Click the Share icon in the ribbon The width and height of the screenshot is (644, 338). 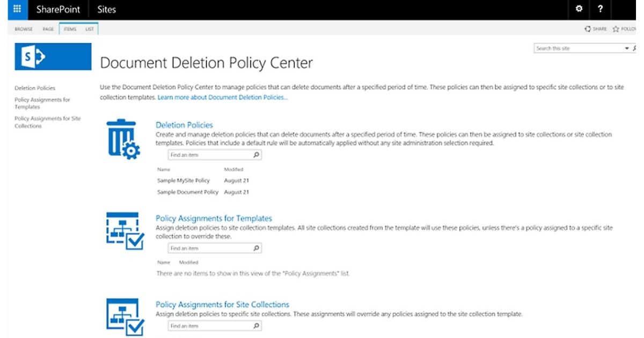588,29
